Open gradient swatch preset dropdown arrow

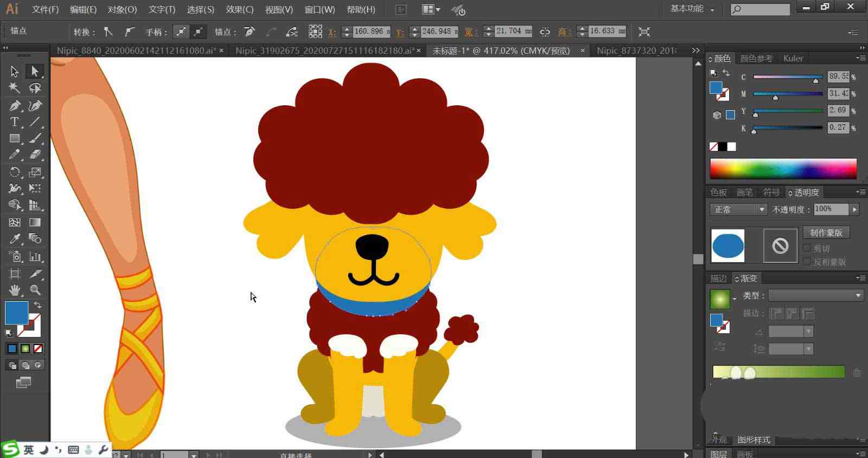pyautogui.click(x=734, y=298)
